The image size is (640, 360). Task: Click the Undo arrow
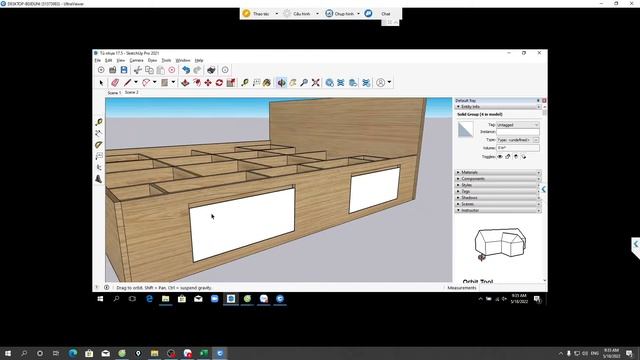186,70
